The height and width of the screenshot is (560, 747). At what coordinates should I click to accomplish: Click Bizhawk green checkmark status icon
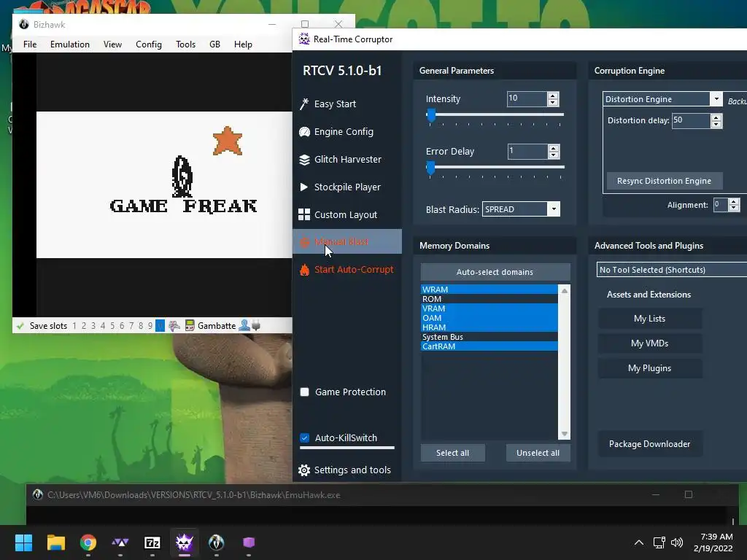[x=20, y=326]
